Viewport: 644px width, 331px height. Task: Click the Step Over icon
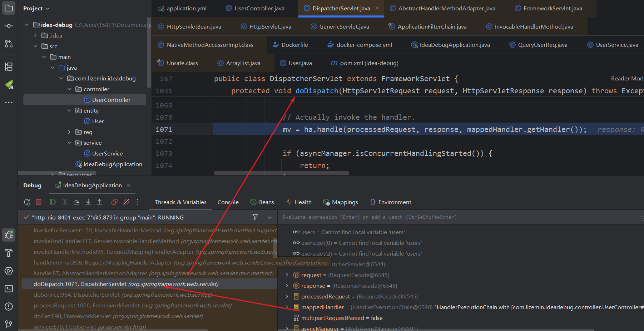coord(76,202)
